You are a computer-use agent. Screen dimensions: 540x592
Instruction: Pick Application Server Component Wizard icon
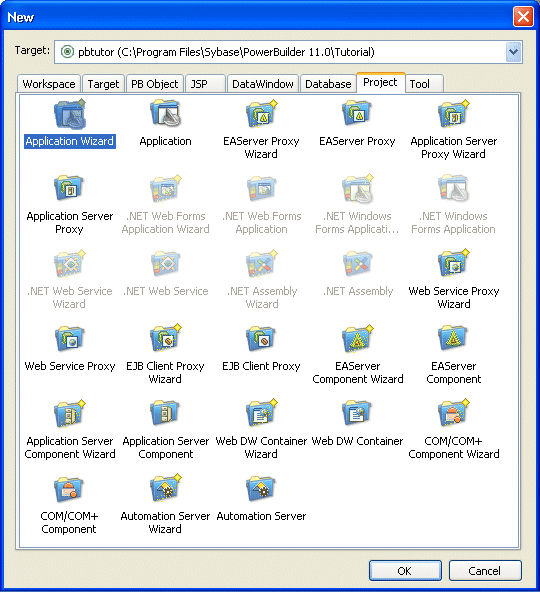click(69, 413)
